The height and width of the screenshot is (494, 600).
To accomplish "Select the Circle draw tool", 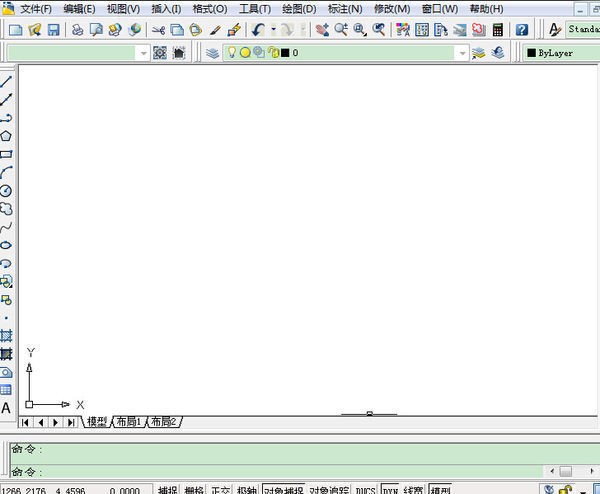I will [x=6, y=190].
